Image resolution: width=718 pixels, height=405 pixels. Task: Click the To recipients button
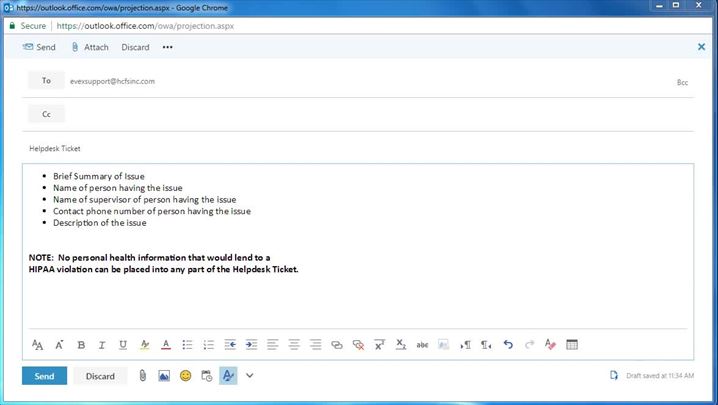coord(46,81)
